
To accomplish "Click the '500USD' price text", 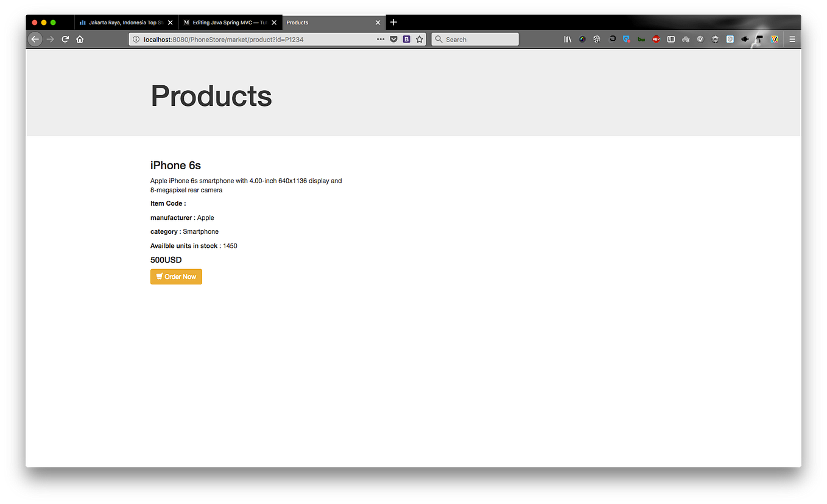I will coord(166,260).
